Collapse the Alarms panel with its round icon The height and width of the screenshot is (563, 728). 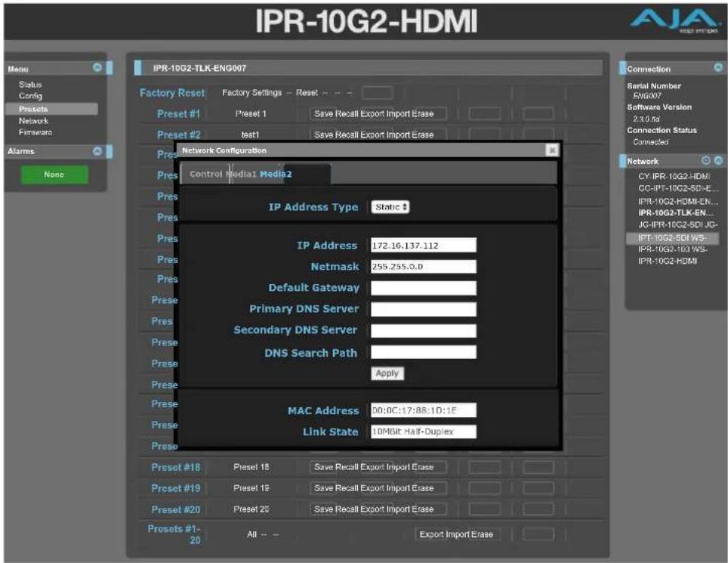point(97,151)
